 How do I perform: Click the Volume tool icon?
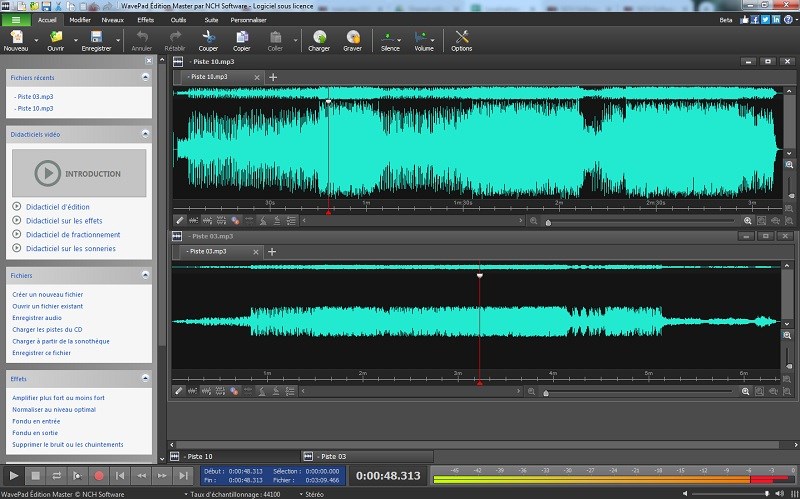coord(421,37)
